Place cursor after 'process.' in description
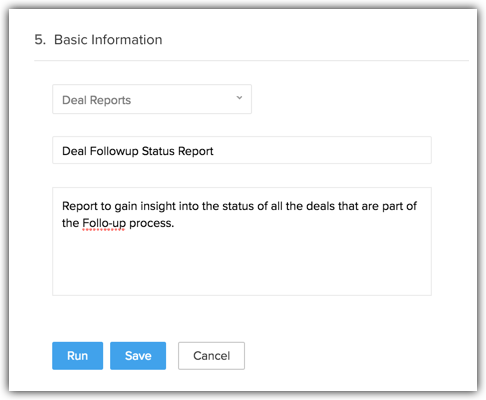 (x=175, y=223)
